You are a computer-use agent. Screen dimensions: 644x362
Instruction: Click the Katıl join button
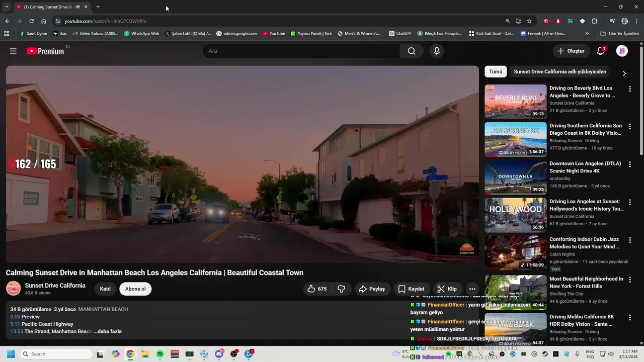click(x=105, y=289)
